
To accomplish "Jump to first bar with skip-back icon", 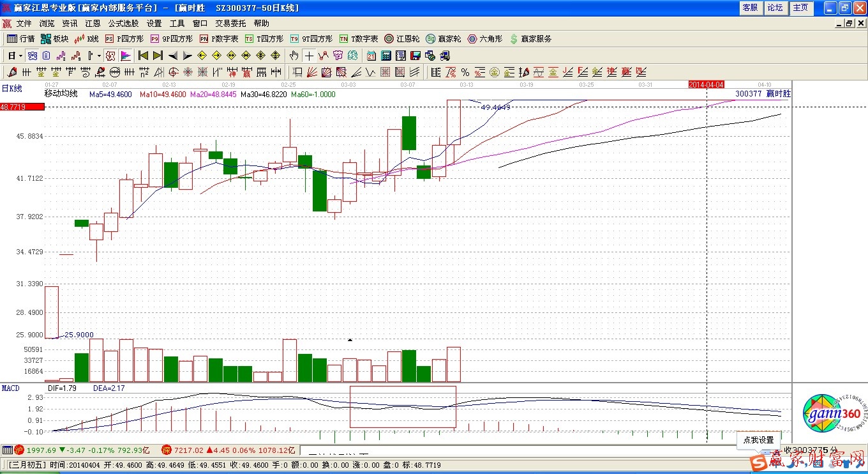I will pos(144,56).
